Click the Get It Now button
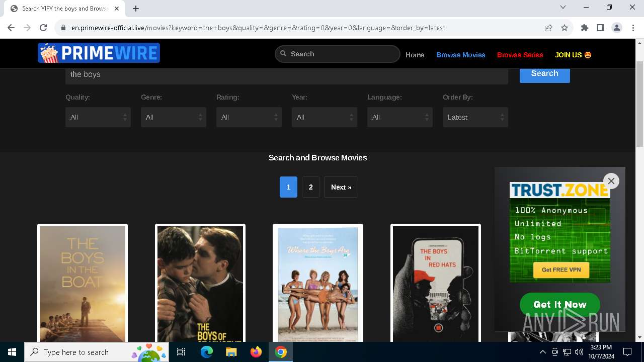The image size is (644, 362). pos(560,305)
